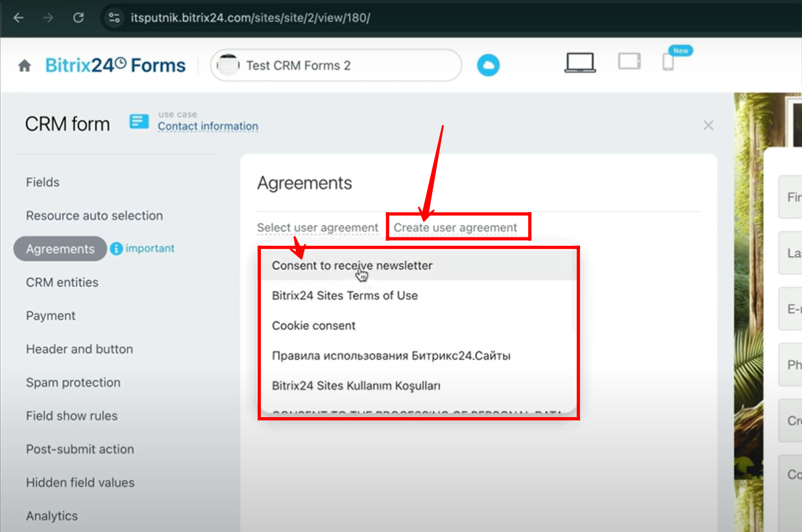Open the CRM entities section
This screenshot has height=532, width=802.
62,282
